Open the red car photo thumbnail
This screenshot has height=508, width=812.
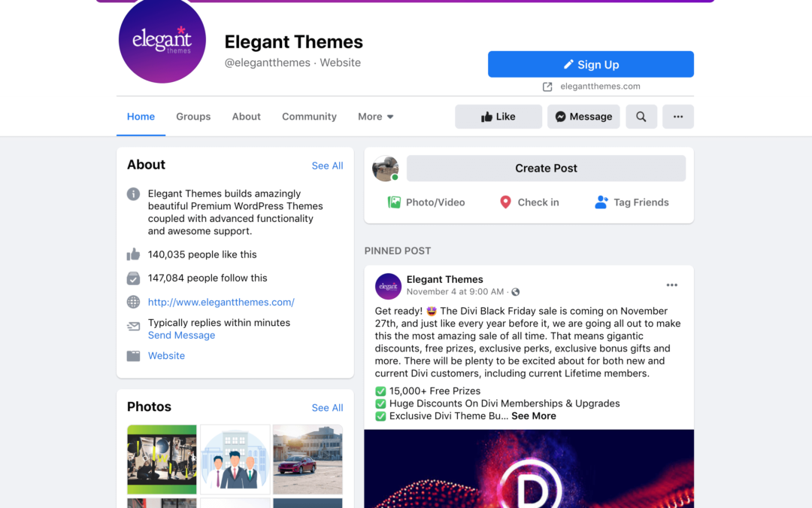pyautogui.click(x=308, y=459)
